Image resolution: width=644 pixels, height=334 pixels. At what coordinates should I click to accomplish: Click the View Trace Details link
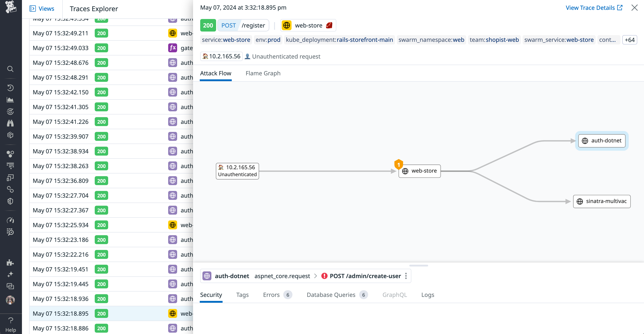(590, 7)
